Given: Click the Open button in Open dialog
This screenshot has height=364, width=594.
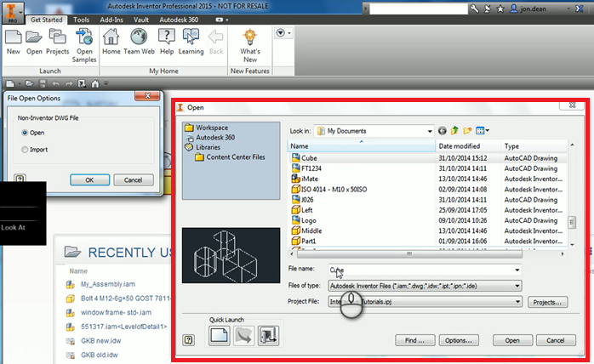Looking at the screenshot, I should click(512, 340).
